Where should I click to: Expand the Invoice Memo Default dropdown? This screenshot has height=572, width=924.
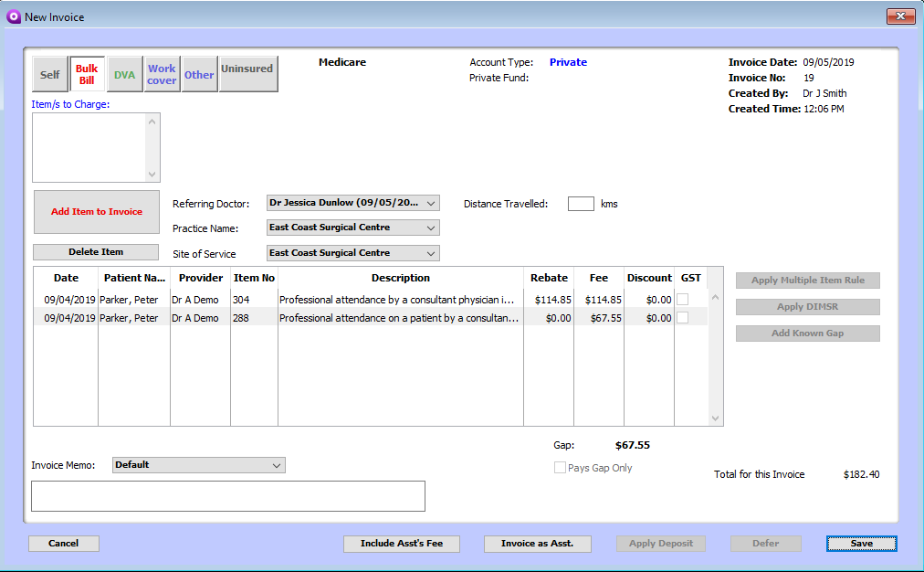(198, 465)
